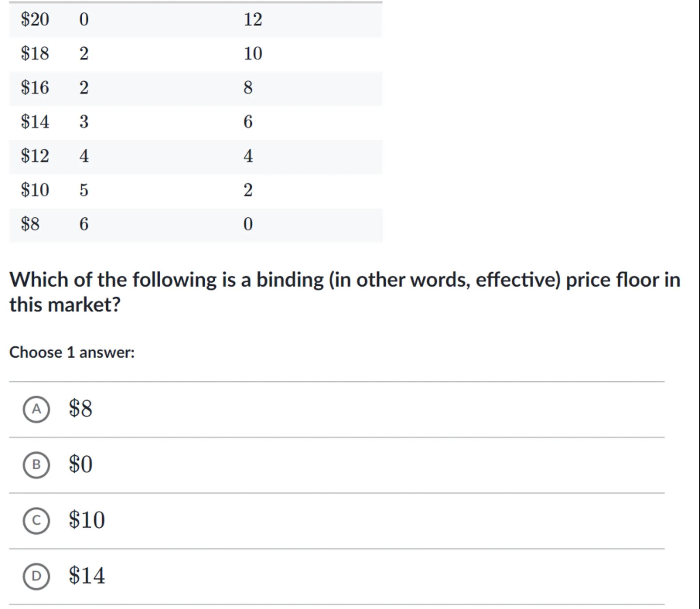Click the $12 price cell in table
The image size is (700, 609).
point(35,156)
